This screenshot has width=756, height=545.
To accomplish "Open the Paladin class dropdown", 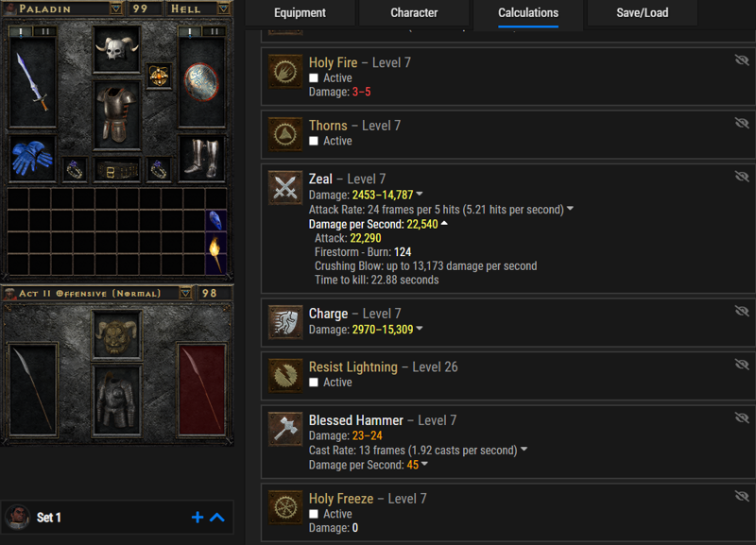I will tap(115, 9).
